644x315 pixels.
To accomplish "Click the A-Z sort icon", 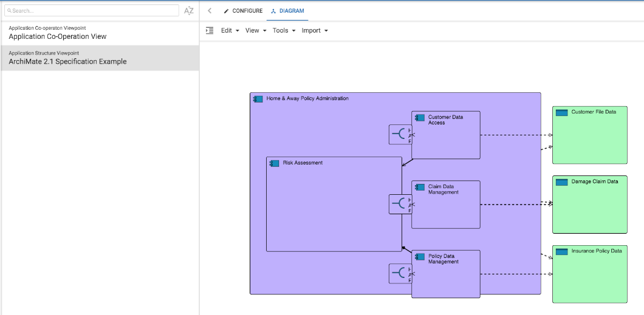I will pyautogui.click(x=189, y=11).
